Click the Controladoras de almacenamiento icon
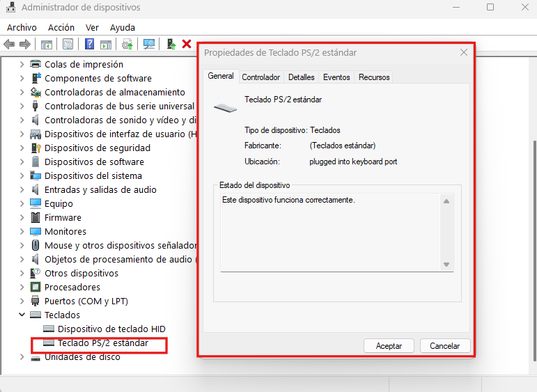Screen dimensions: 537x392 pos(36,92)
